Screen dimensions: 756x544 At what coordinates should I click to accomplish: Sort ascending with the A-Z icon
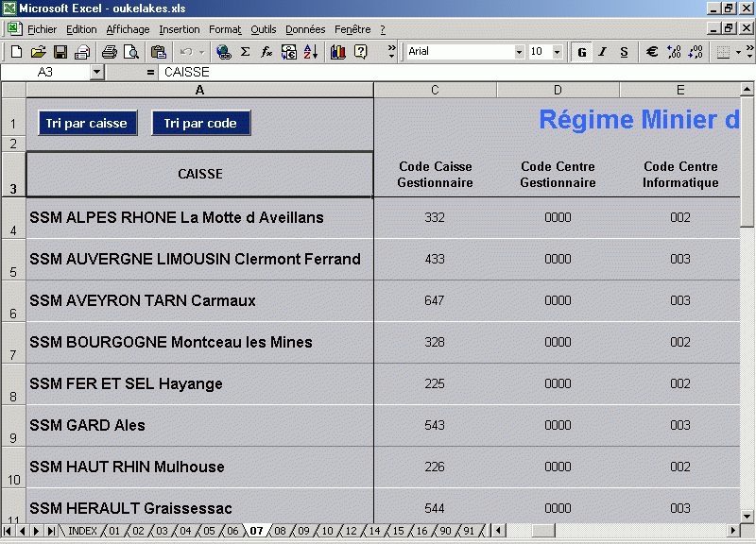tap(311, 52)
